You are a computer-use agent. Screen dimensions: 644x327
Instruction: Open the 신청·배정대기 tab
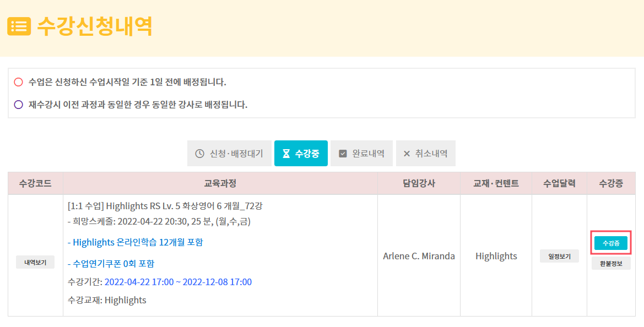(229, 154)
